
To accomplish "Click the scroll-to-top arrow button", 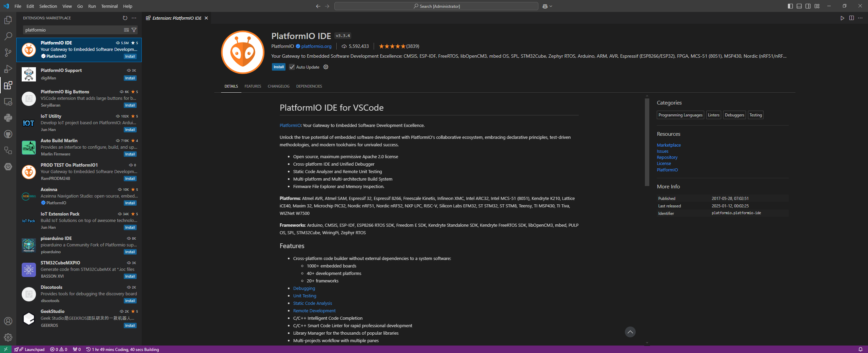I will [630, 332].
